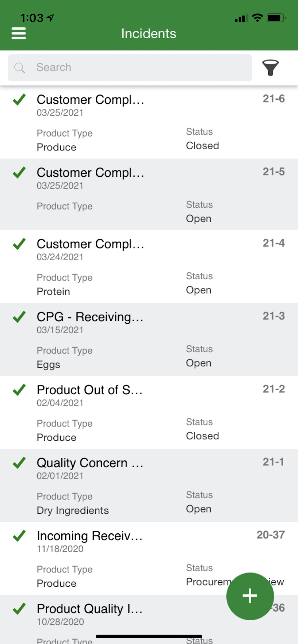Tap the Closed status of incident 21-2
Viewport: 298px width, 644px height.
pyautogui.click(x=202, y=436)
